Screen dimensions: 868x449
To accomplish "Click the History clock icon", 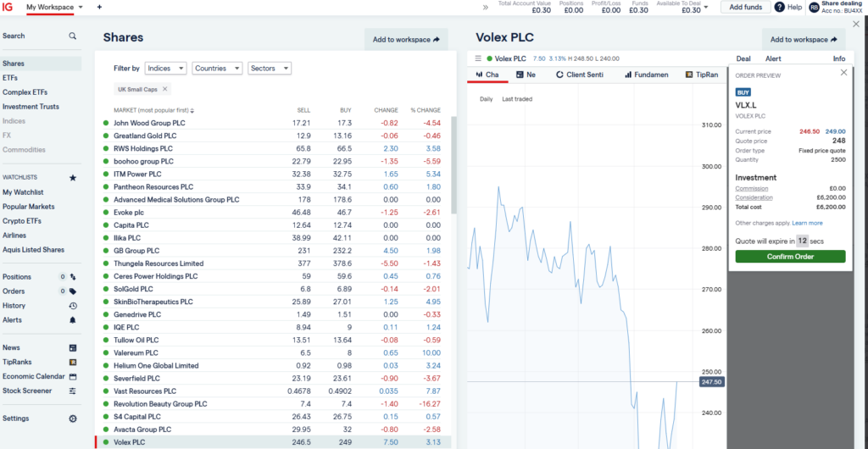I will [x=73, y=306].
